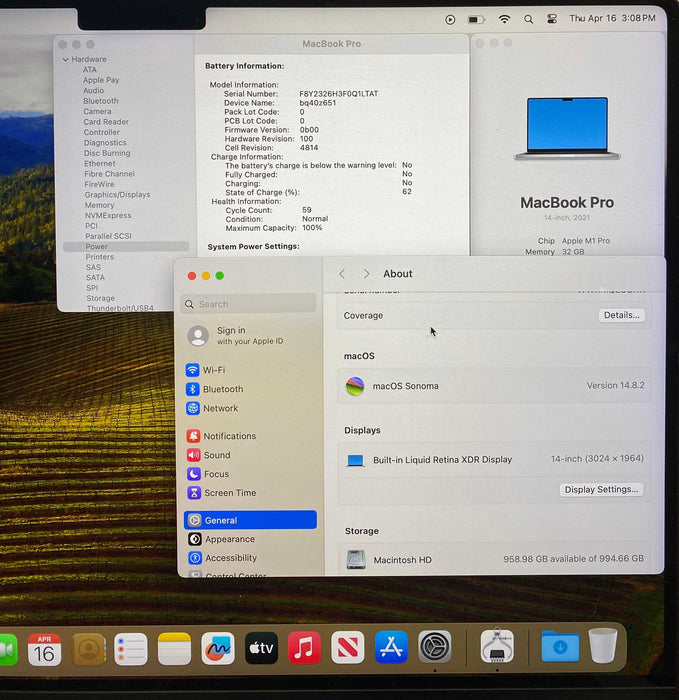The image size is (679, 700).
Task: Select Apple Pay in System Information sidebar
Action: tap(101, 80)
